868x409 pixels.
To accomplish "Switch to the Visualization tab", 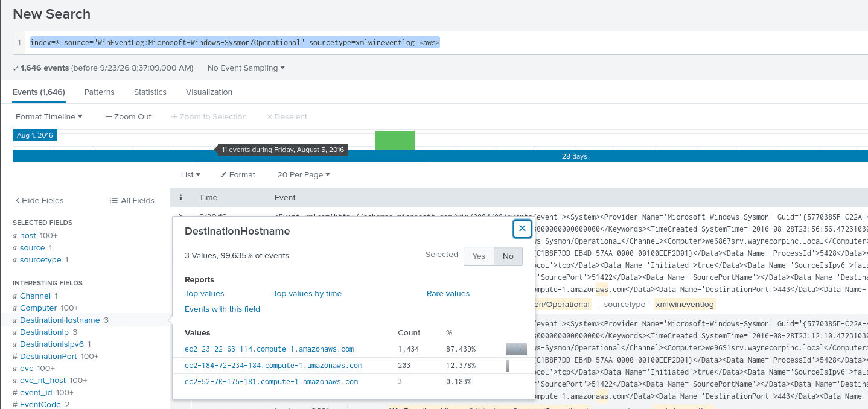I will click(209, 92).
